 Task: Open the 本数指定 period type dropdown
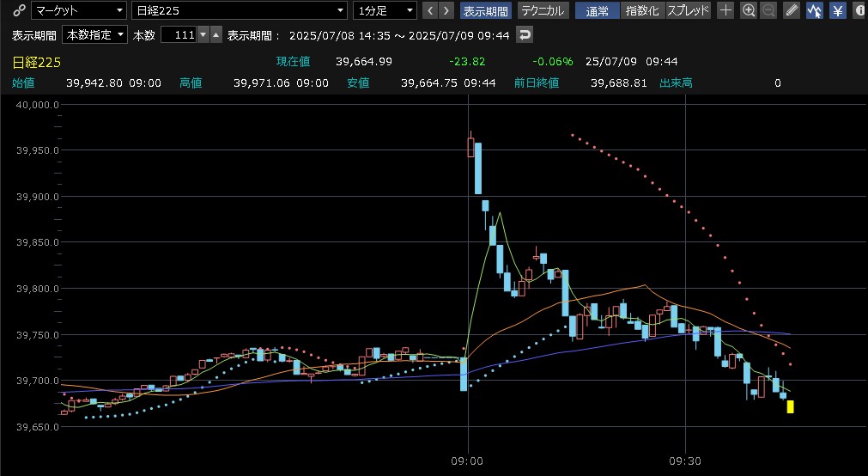(x=94, y=35)
